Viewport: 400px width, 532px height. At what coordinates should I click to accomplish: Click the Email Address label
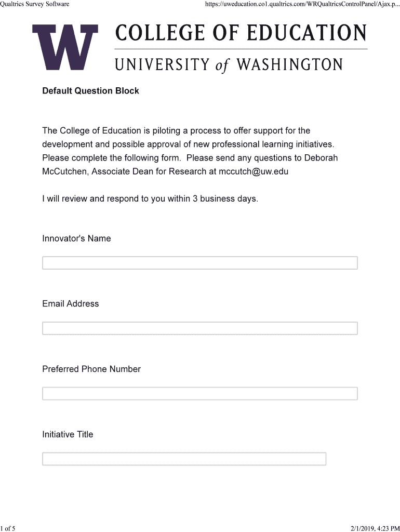point(70,304)
